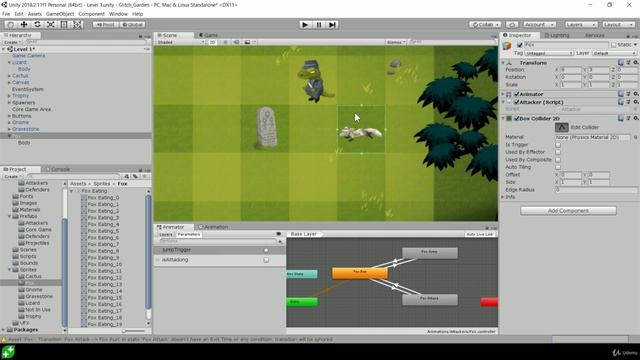This screenshot has width=640, height=360.
Task: Click the Project search-by-type icon
Action: 127,176
